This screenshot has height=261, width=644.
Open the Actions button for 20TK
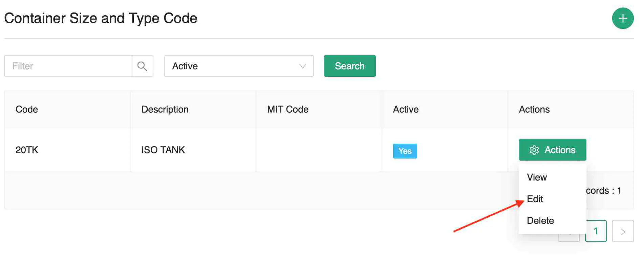point(552,150)
